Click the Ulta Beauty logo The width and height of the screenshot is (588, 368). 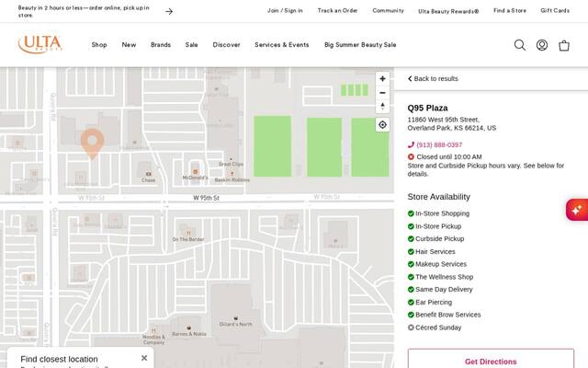point(40,44)
